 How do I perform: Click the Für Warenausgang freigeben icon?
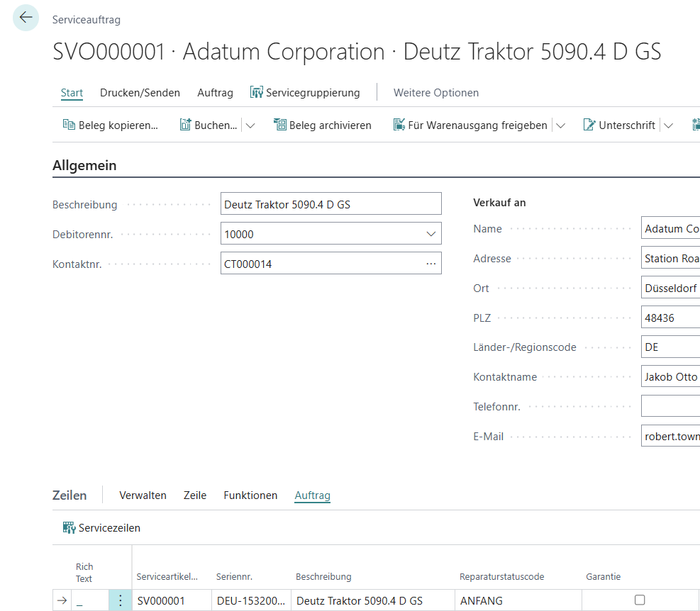399,125
